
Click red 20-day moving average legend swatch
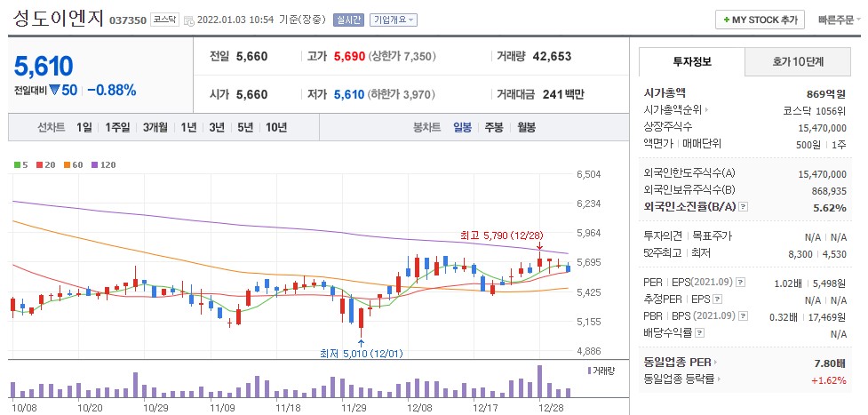[39, 164]
